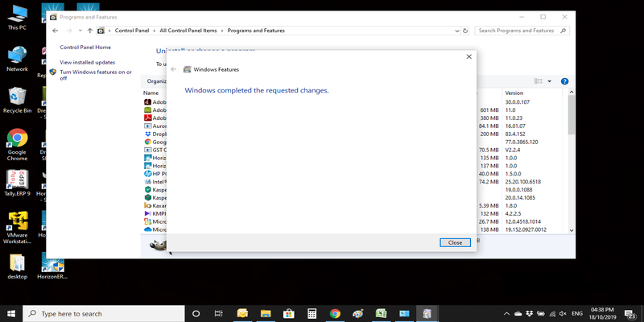Select All Control Panel Items breadcrumb
The height and width of the screenshot is (322, 644).
188,31
